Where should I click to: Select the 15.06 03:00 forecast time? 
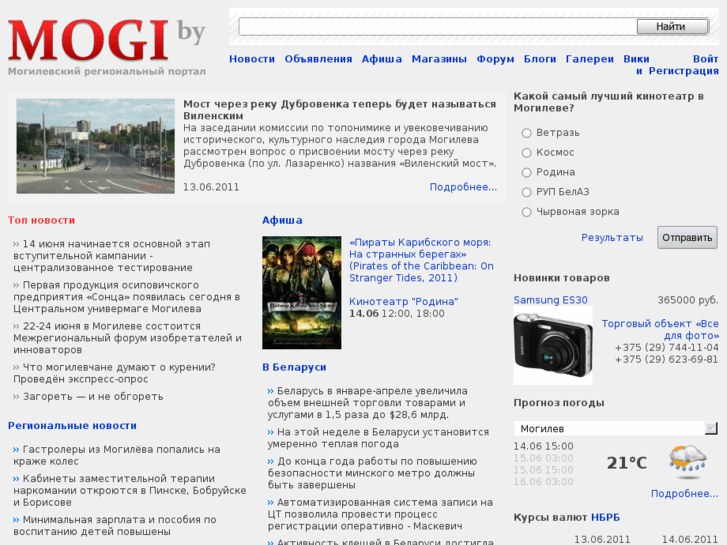pyautogui.click(x=543, y=458)
